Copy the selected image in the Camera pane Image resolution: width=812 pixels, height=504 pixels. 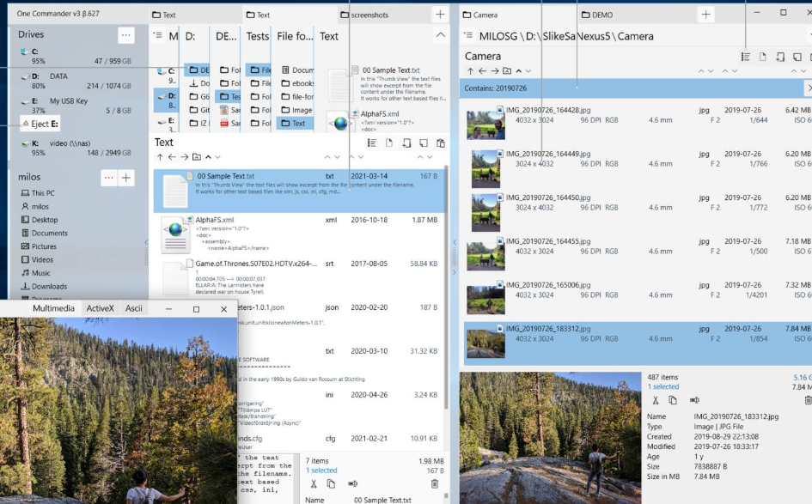pyautogui.click(x=673, y=400)
